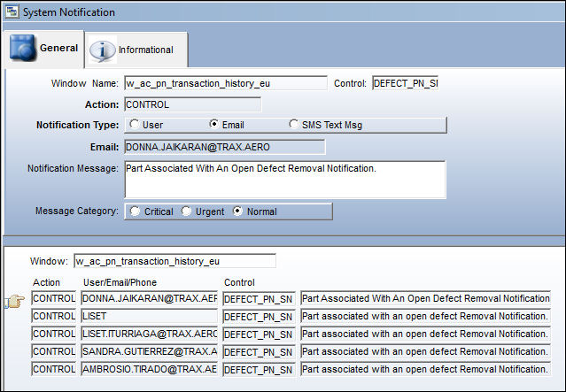Click the General tab blue window icon
The width and height of the screenshot is (566, 392).
coord(23,47)
